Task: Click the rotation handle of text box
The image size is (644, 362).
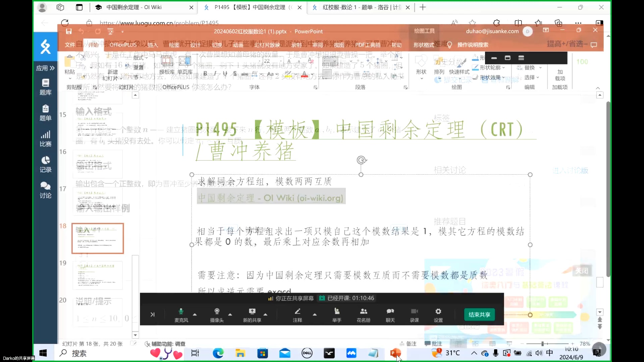Action: pyautogui.click(x=361, y=160)
